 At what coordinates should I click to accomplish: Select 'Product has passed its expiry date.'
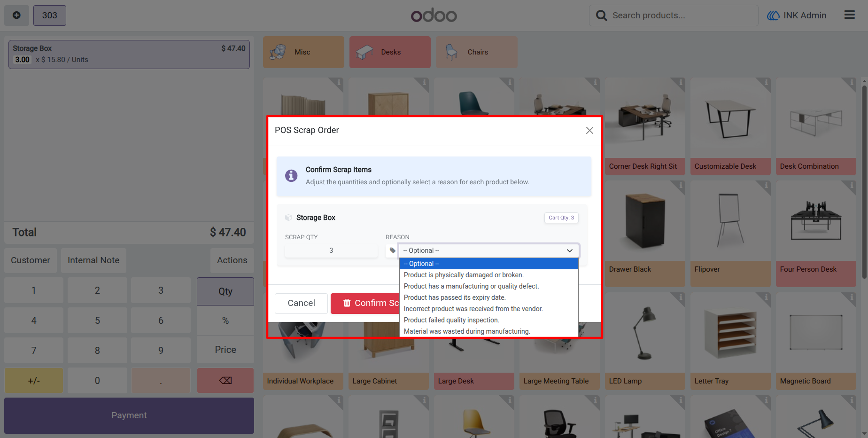click(488, 297)
